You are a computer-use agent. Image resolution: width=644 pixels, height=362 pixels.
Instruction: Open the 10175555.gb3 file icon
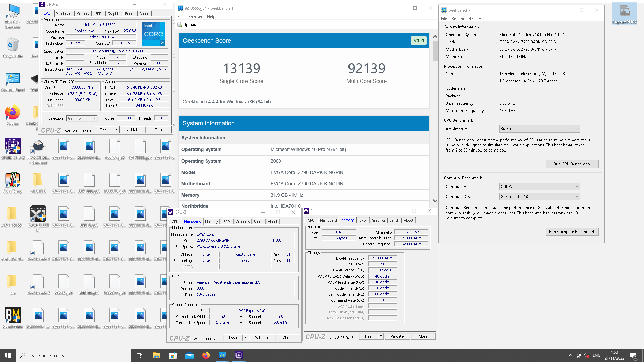pos(140,149)
